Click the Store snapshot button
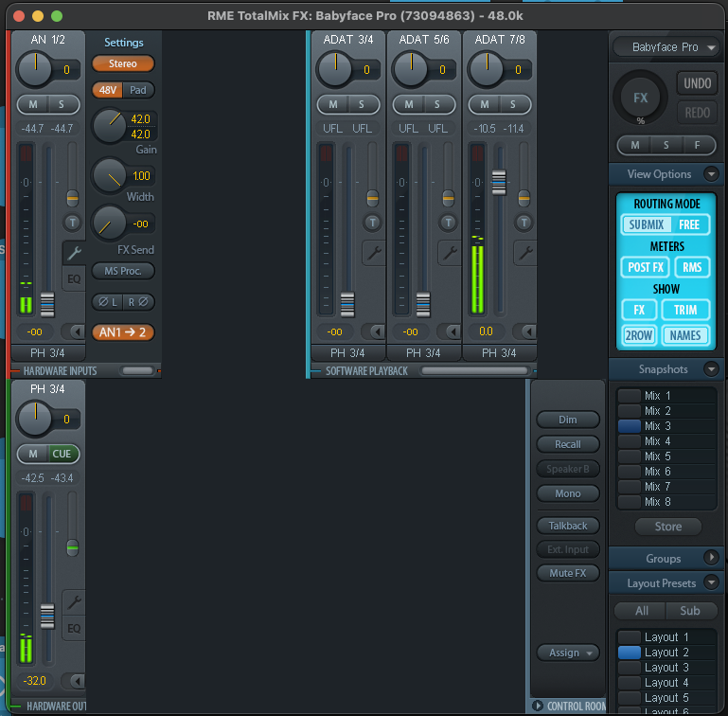 pyautogui.click(x=667, y=527)
